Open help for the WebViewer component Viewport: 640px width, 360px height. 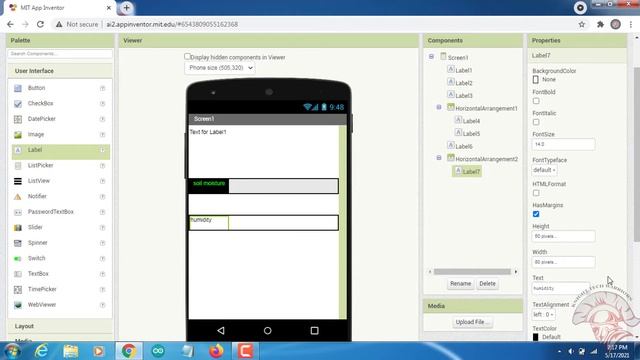(x=102, y=305)
